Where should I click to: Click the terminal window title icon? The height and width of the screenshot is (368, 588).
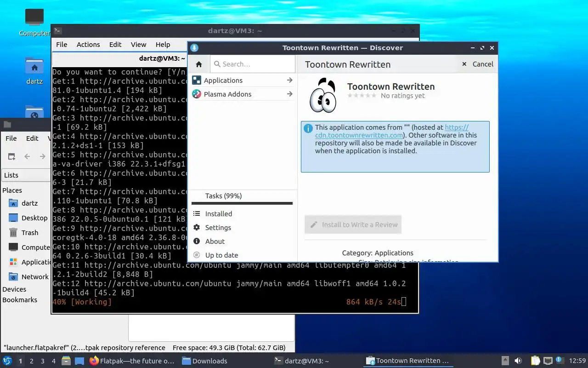tap(57, 31)
